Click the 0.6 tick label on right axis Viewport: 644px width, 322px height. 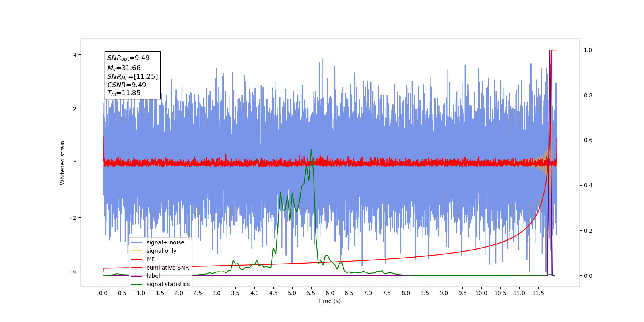pos(588,140)
